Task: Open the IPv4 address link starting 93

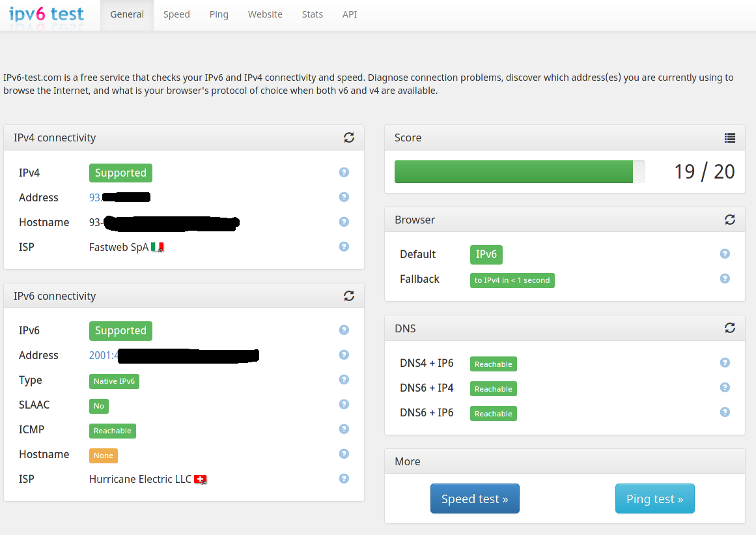Action: tap(120, 197)
